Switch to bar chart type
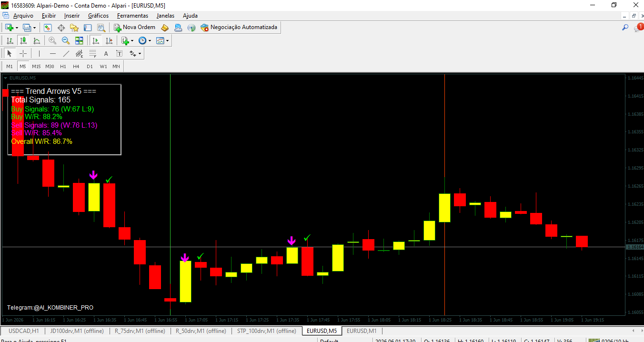The height and width of the screenshot is (342, 644). pos(10,40)
